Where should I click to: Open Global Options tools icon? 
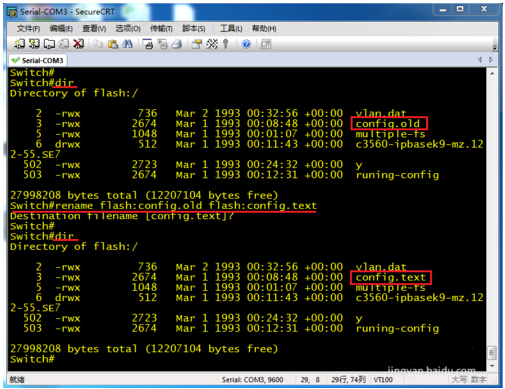[212, 44]
